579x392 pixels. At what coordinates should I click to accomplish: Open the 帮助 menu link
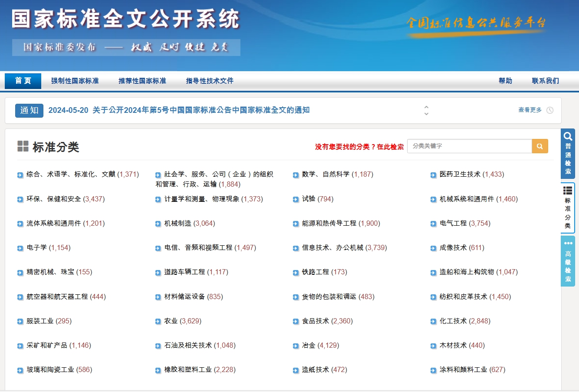pos(505,81)
